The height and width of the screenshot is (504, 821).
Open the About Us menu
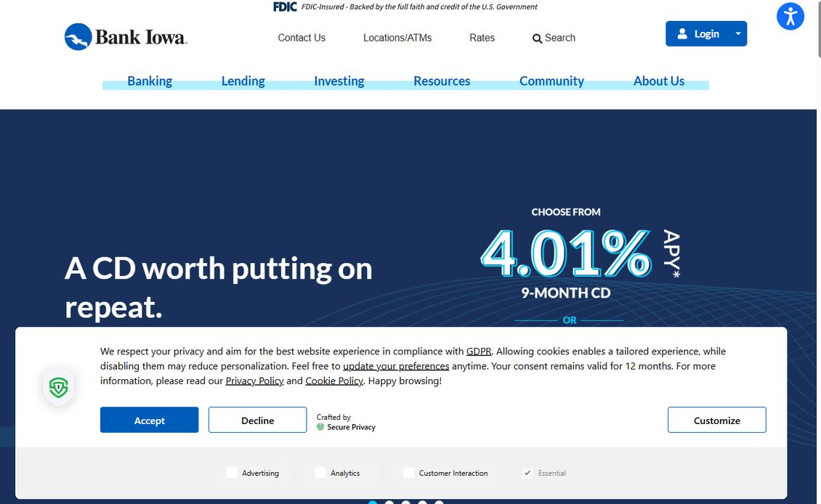click(x=659, y=81)
